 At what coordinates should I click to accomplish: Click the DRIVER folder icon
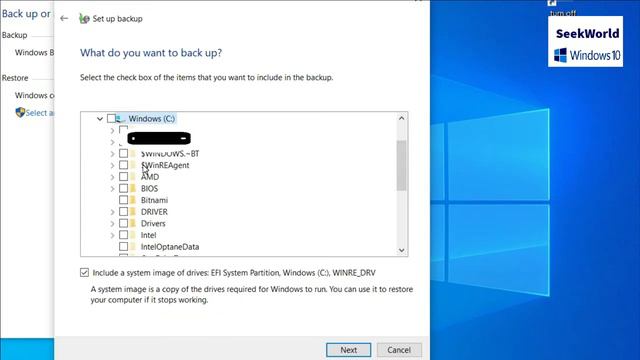[x=133, y=212]
